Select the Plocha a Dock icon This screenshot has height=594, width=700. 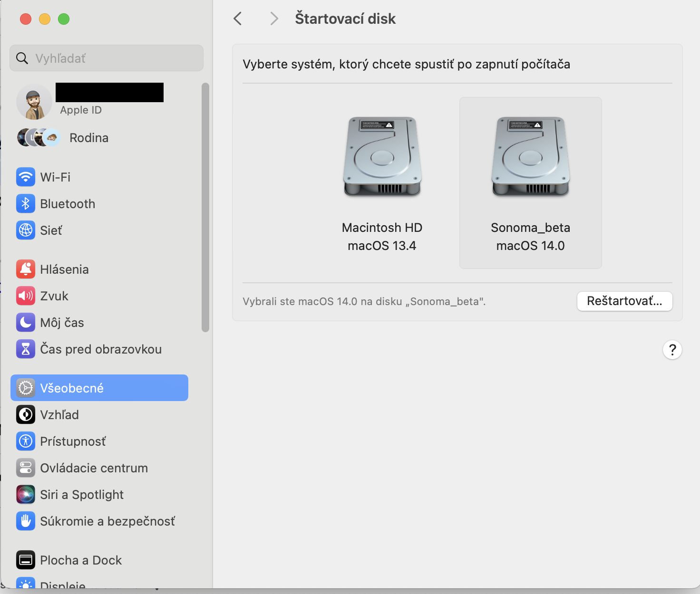click(x=26, y=560)
